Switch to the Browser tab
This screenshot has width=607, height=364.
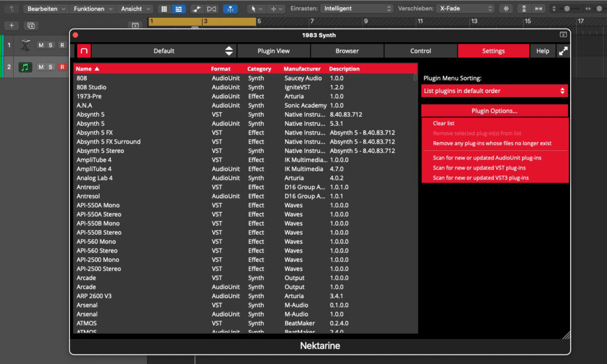(x=347, y=51)
